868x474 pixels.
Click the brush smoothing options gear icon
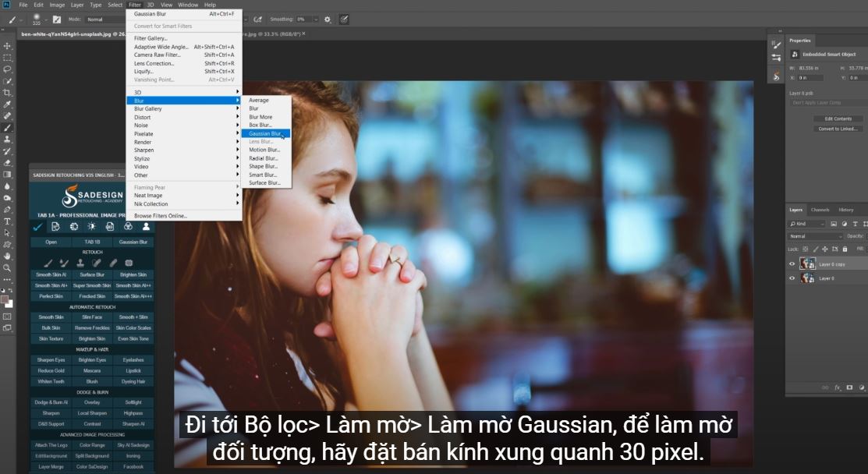[327, 19]
